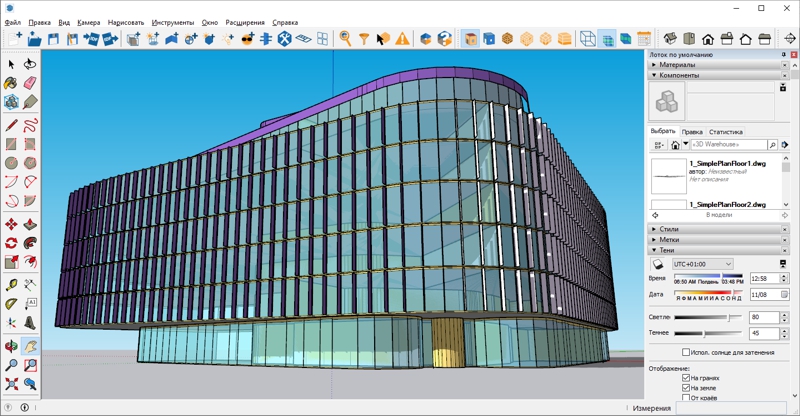Screen dimensions: 800x416
Task: Uncheck the На земле checkbox
Action: click(x=686, y=388)
